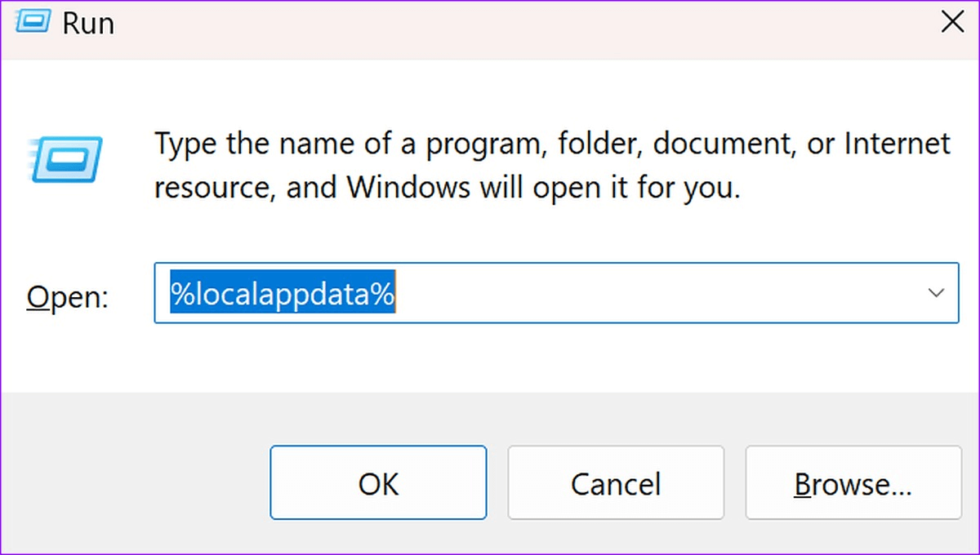
Task: Click the "Open:" label
Action: tap(67, 296)
